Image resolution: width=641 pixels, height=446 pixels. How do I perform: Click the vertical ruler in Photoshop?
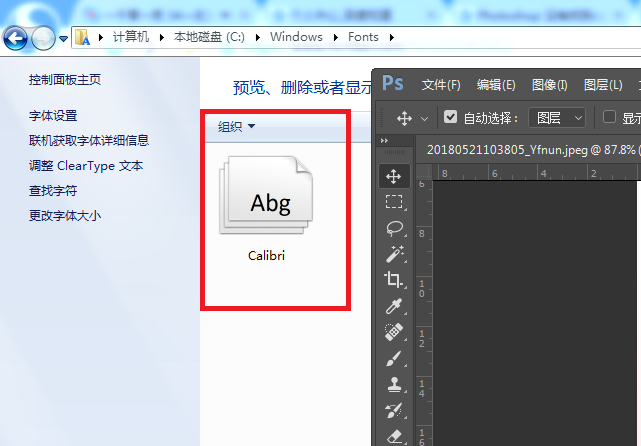[424, 313]
